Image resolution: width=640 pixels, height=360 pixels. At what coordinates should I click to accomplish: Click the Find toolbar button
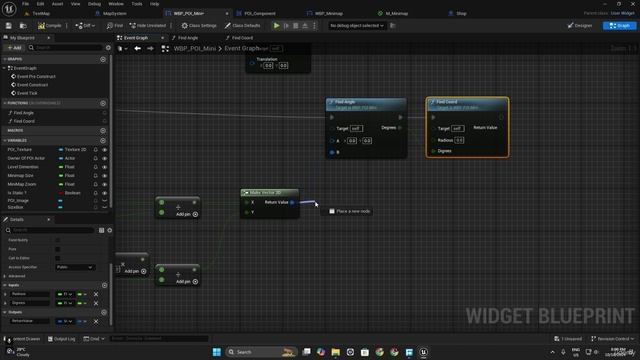(x=115, y=26)
